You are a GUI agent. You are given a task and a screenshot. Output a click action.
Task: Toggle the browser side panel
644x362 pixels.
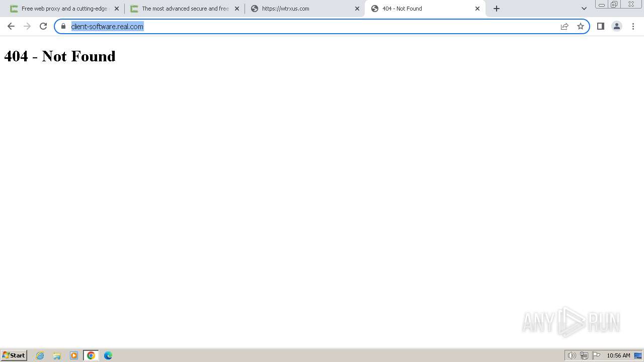pos(601,26)
